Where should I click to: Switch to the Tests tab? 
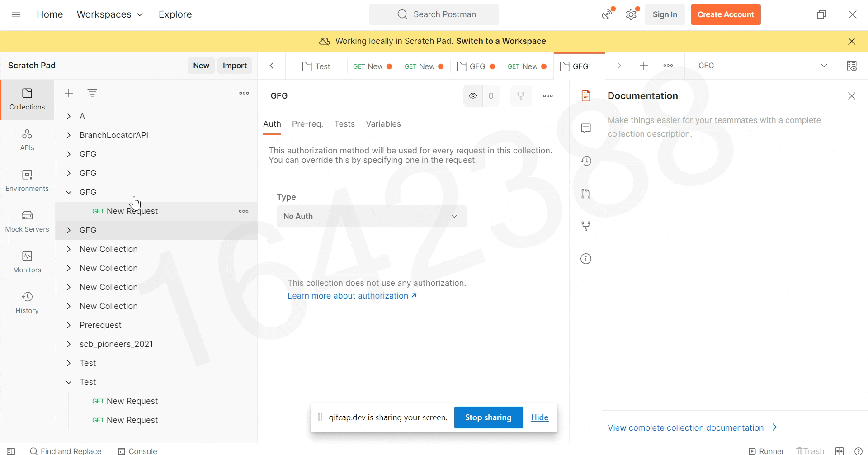pos(344,124)
